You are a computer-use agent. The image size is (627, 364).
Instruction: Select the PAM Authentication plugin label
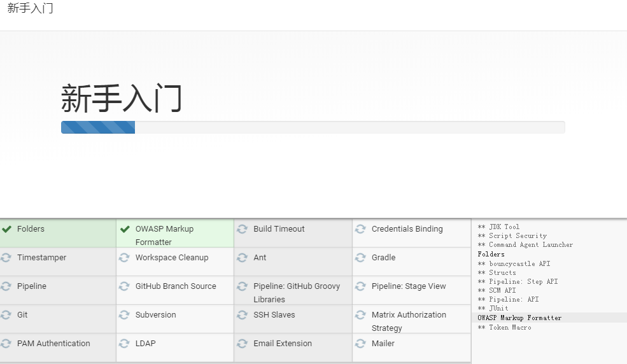(53, 344)
